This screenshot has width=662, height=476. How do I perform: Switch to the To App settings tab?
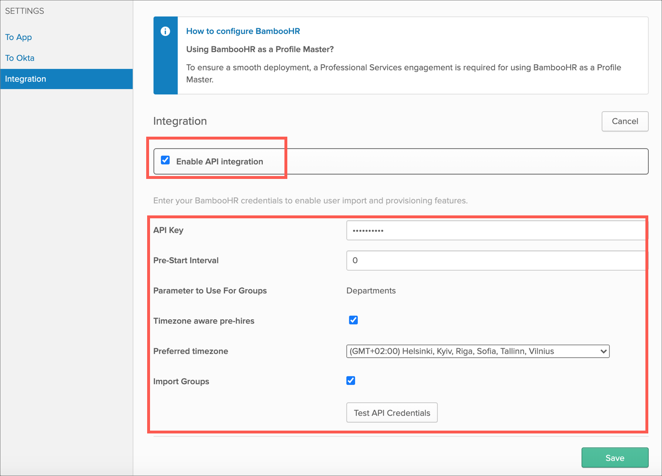19,37
